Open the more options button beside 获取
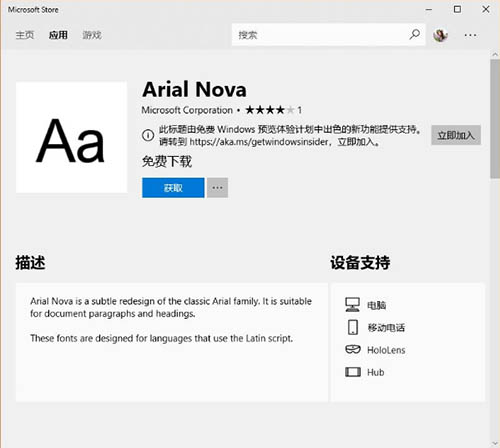 (x=217, y=188)
